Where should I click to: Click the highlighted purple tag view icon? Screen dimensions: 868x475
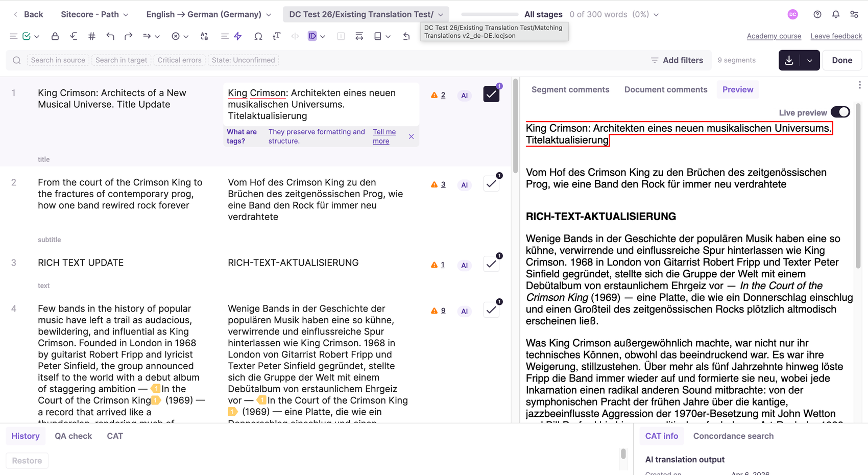pos(312,36)
